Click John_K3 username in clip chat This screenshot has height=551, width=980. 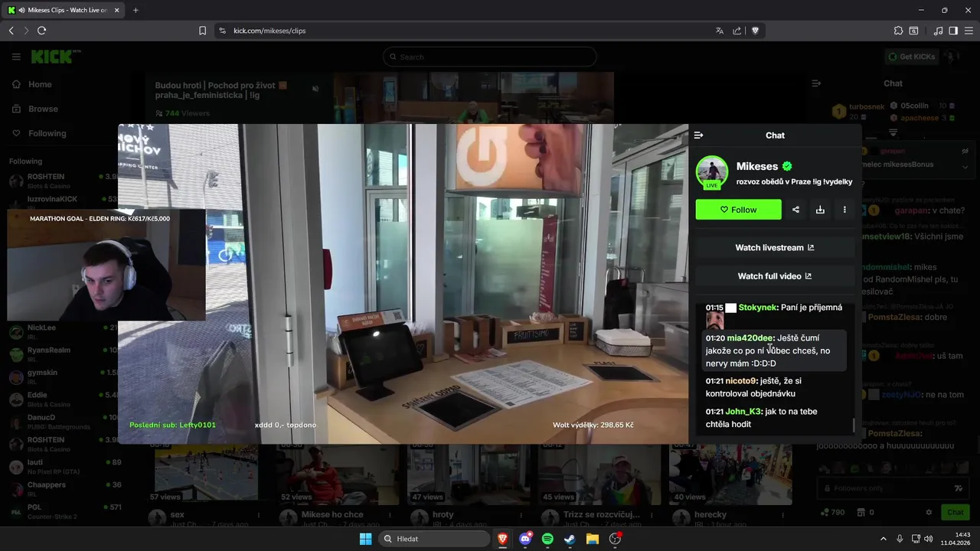tap(743, 411)
